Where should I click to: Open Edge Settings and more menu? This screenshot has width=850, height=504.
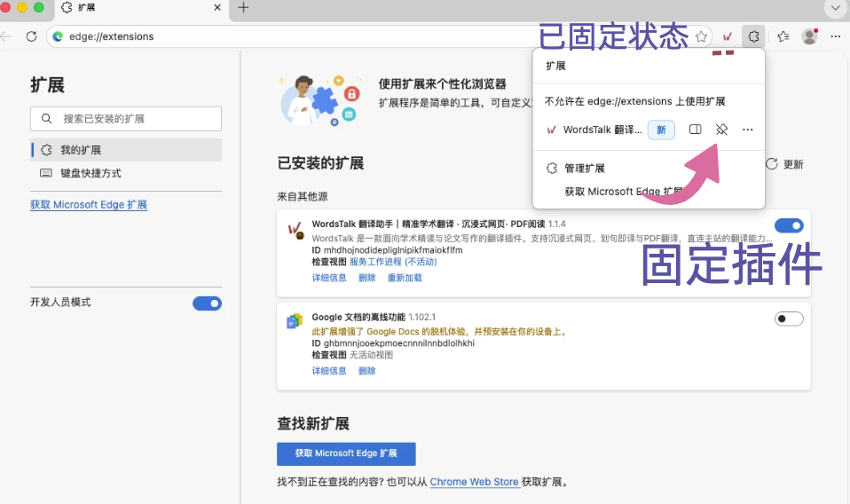(836, 36)
